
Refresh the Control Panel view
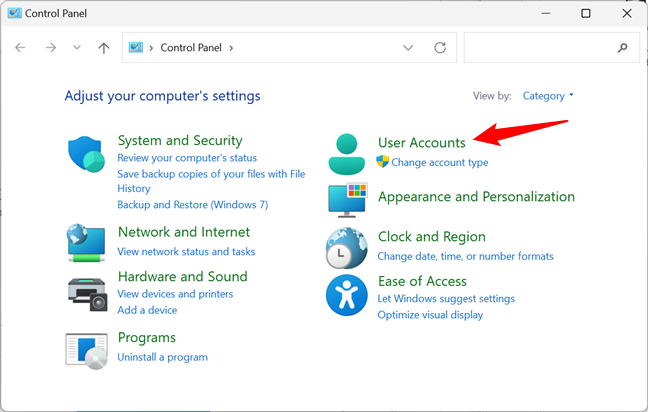coord(440,47)
